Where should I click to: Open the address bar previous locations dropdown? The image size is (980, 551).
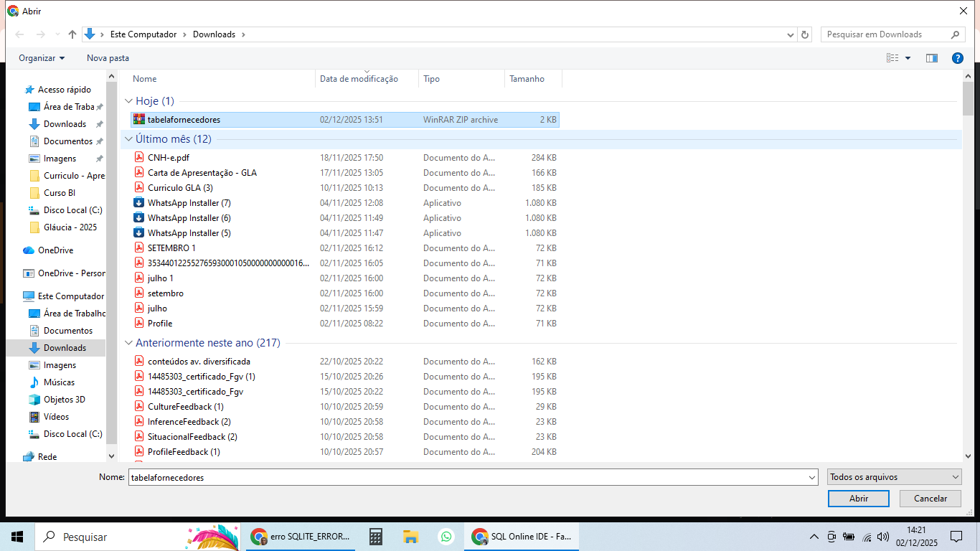[791, 34]
